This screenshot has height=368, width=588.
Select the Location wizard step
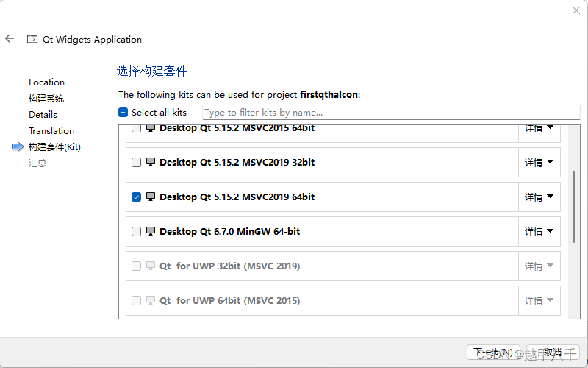[46, 82]
